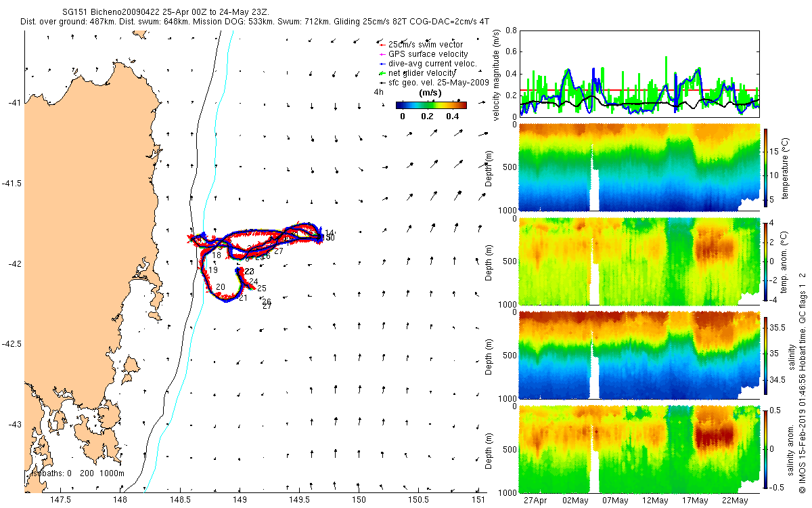This screenshot has height=508, width=812.
Task: Click the '148.5' longitude tick label
Action: (180, 500)
